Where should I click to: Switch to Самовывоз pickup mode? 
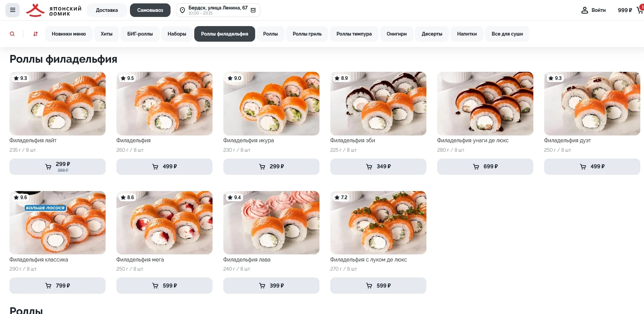pyautogui.click(x=150, y=10)
